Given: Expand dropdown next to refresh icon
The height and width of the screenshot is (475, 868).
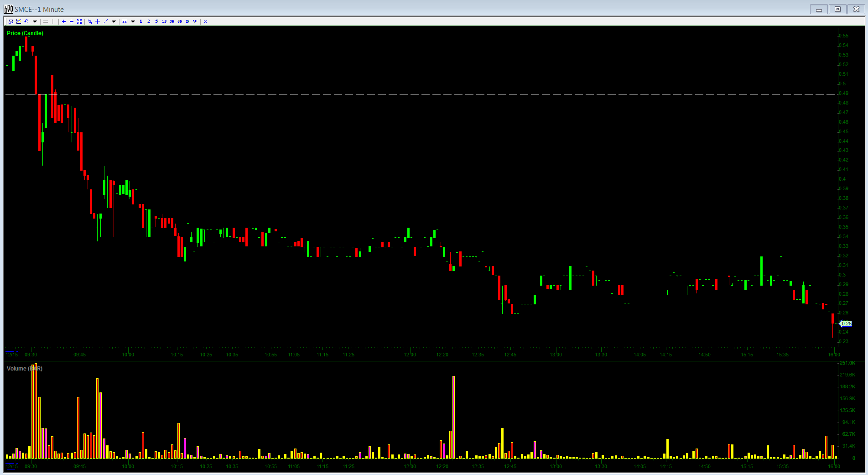Looking at the screenshot, I should (35, 21).
